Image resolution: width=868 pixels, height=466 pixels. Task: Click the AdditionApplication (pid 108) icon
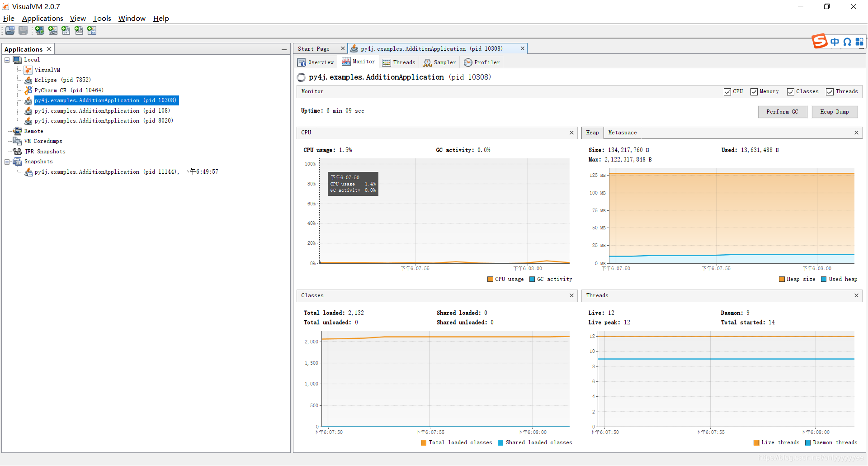28,111
